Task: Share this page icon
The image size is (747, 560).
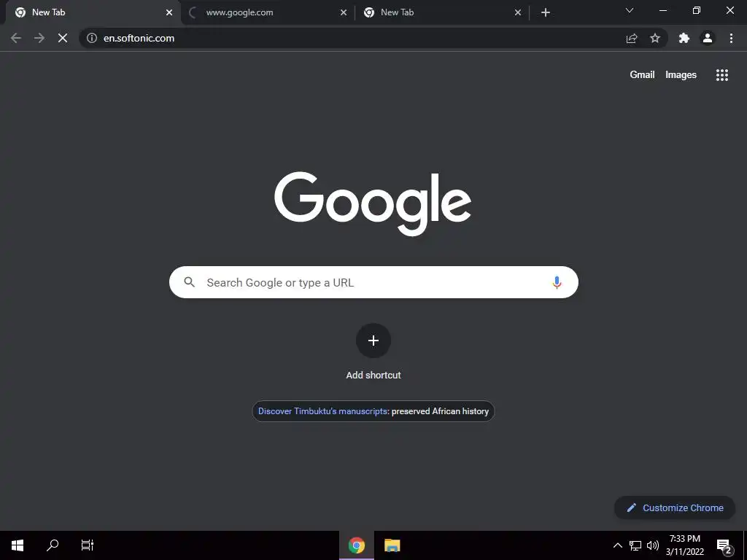Action: [x=632, y=38]
